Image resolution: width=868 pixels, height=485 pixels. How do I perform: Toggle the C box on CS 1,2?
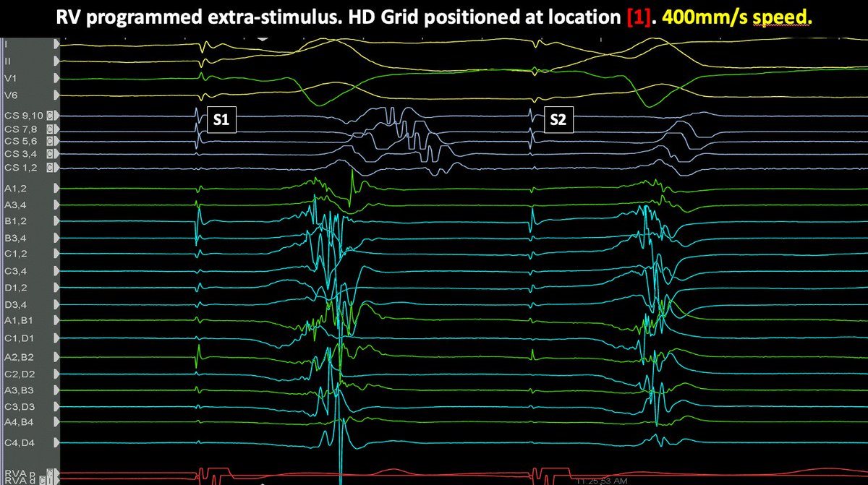[x=50, y=168]
